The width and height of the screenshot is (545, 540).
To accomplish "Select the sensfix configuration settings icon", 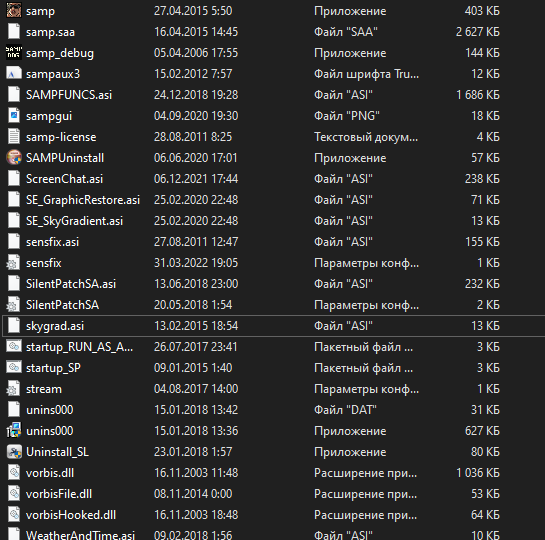I will click(x=13, y=263).
